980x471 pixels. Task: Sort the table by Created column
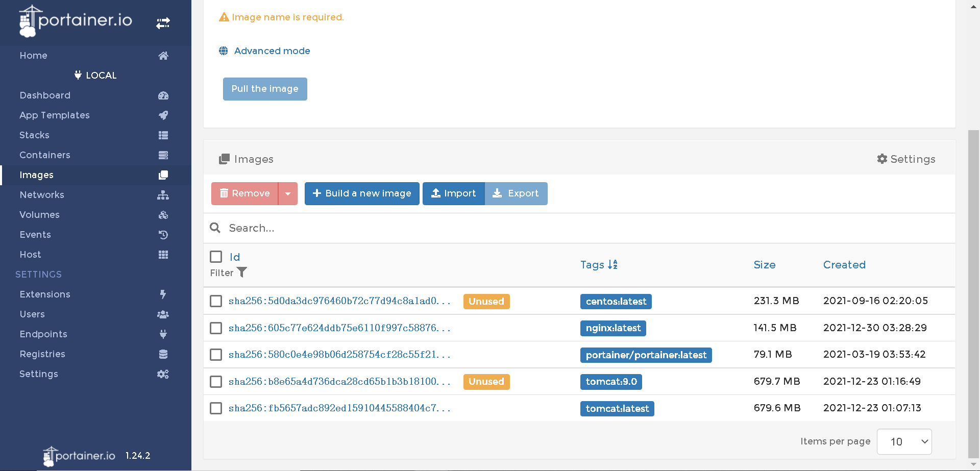844,265
